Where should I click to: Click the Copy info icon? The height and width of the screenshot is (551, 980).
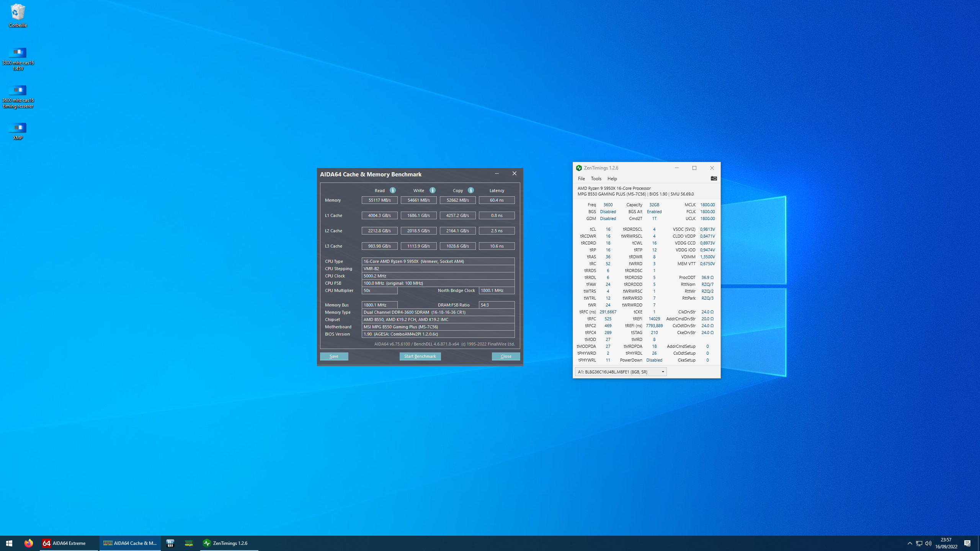click(471, 190)
